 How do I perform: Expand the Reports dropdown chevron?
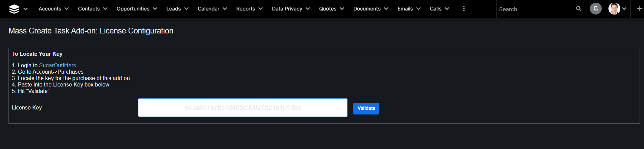click(x=261, y=9)
